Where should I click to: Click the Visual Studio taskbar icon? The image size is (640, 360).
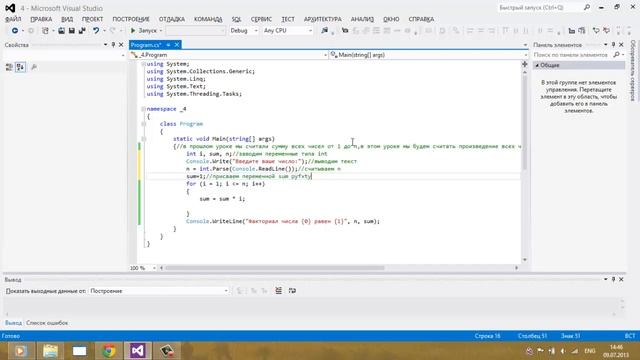138,351
